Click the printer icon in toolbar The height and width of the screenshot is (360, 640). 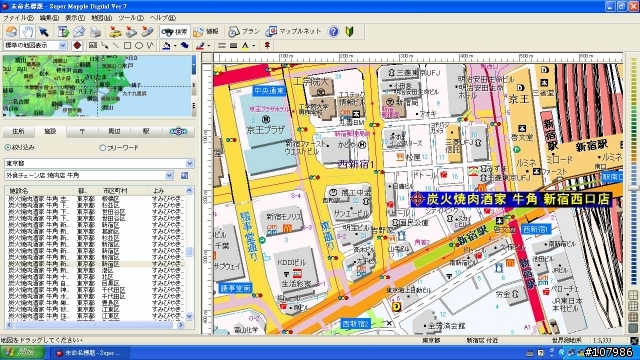[96, 31]
